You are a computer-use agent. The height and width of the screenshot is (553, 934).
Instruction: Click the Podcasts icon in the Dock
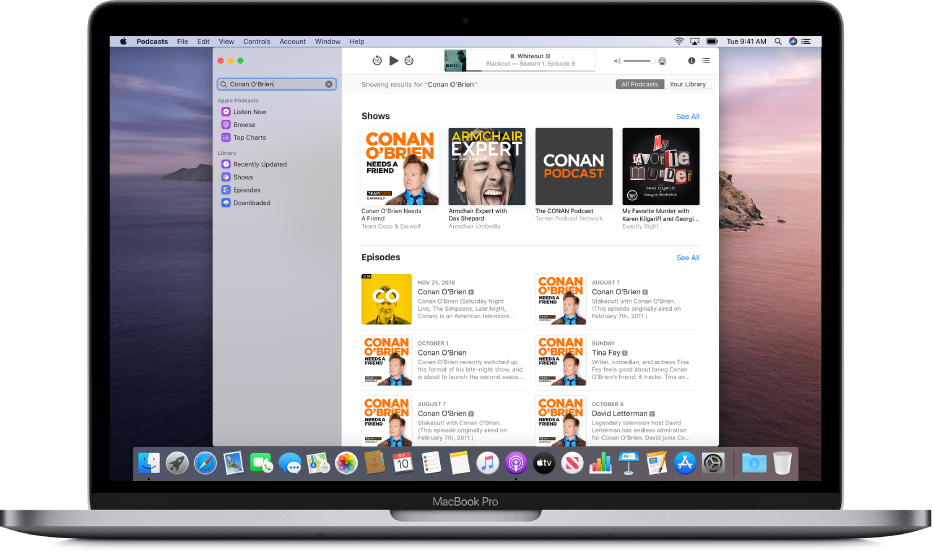(x=516, y=463)
